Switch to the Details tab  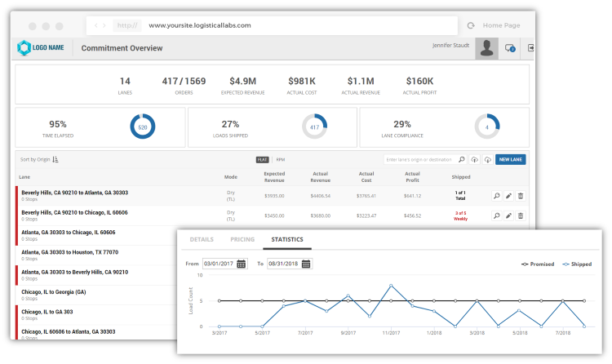coord(202,240)
